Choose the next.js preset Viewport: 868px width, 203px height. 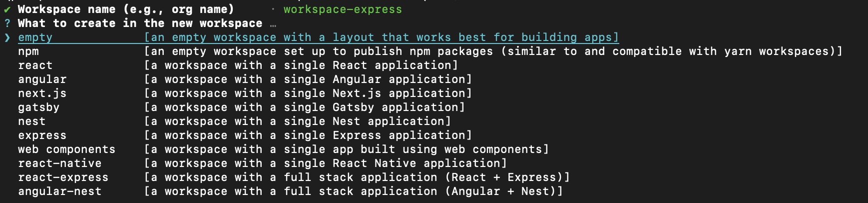(x=42, y=93)
